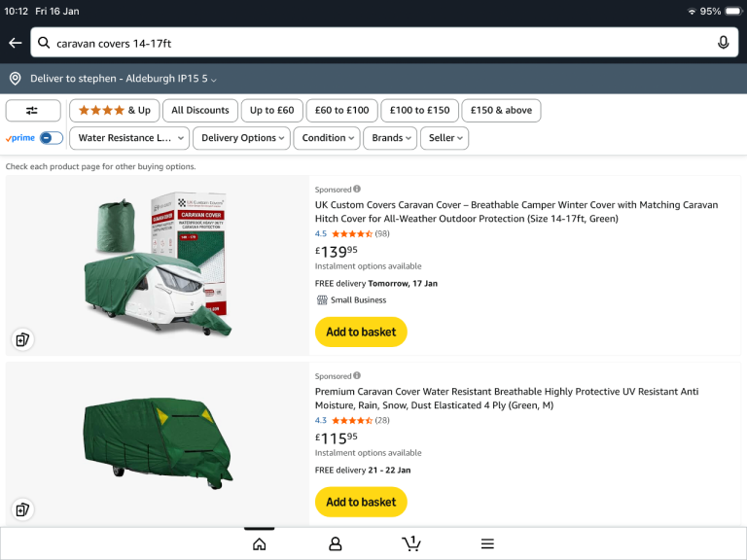This screenshot has height=560, width=747.
Task: Open the Delivery Options dropdown
Action: (242, 138)
